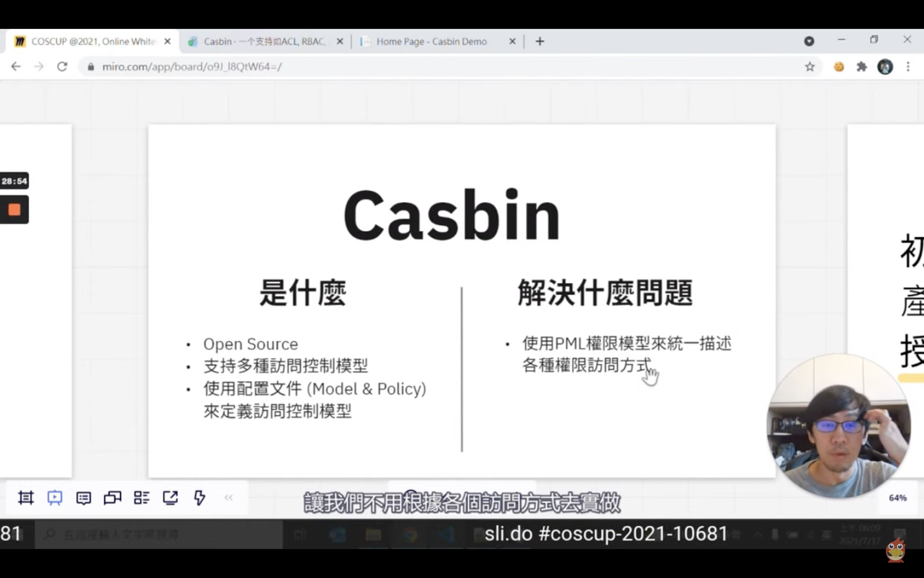Click the next slide frame on the right
This screenshot has height=578, width=924.
tap(886, 301)
